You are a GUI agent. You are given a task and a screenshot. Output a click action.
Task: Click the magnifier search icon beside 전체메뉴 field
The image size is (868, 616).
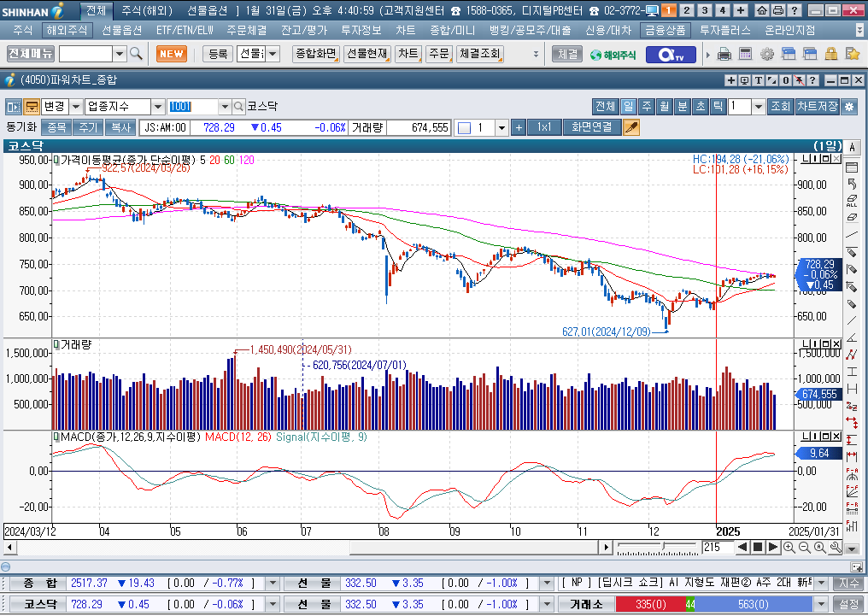(136, 54)
